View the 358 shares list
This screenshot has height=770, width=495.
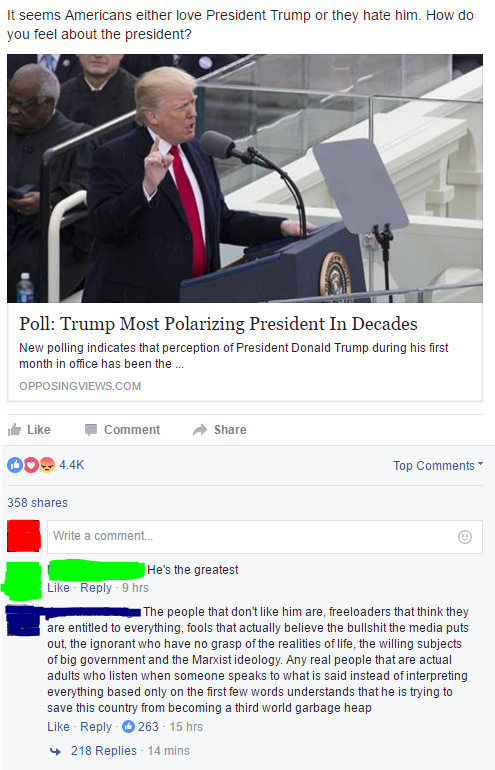(x=37, y=502)
